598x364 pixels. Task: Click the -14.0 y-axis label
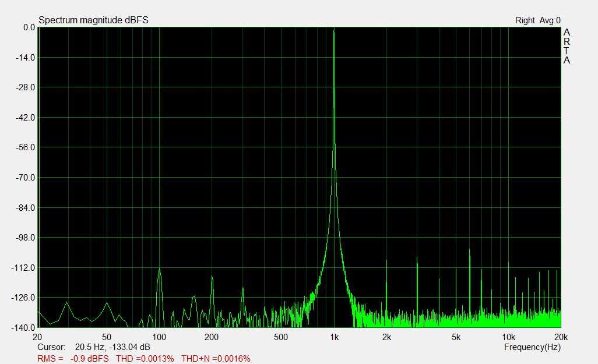tap(25, 58)
